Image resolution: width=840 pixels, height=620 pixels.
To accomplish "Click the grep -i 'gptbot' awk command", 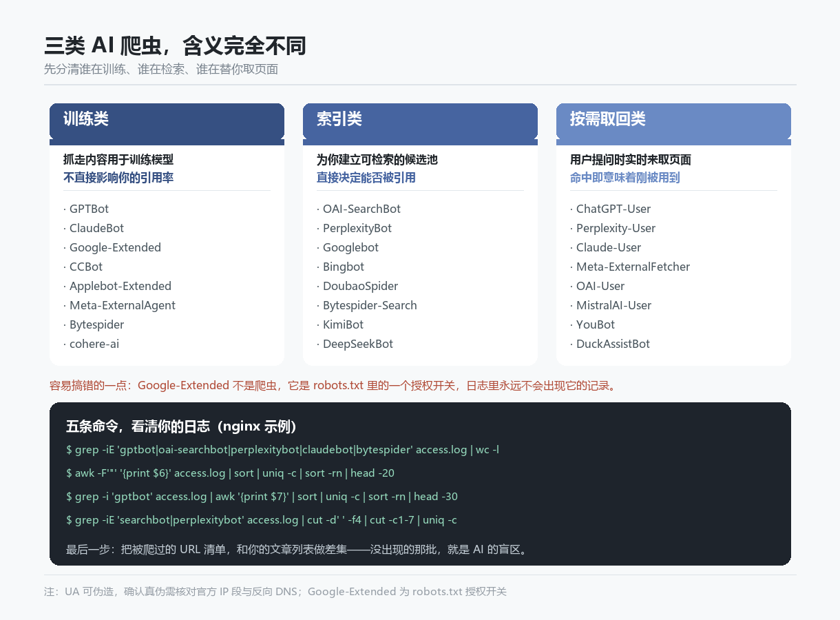I will (262, 497).
